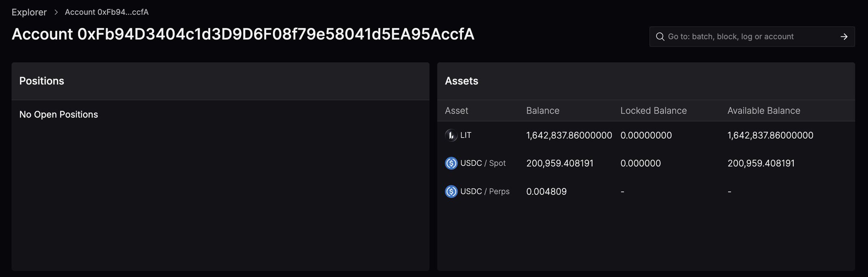
Task: Click the Balance column header
Action: click(x=542, y=111)
